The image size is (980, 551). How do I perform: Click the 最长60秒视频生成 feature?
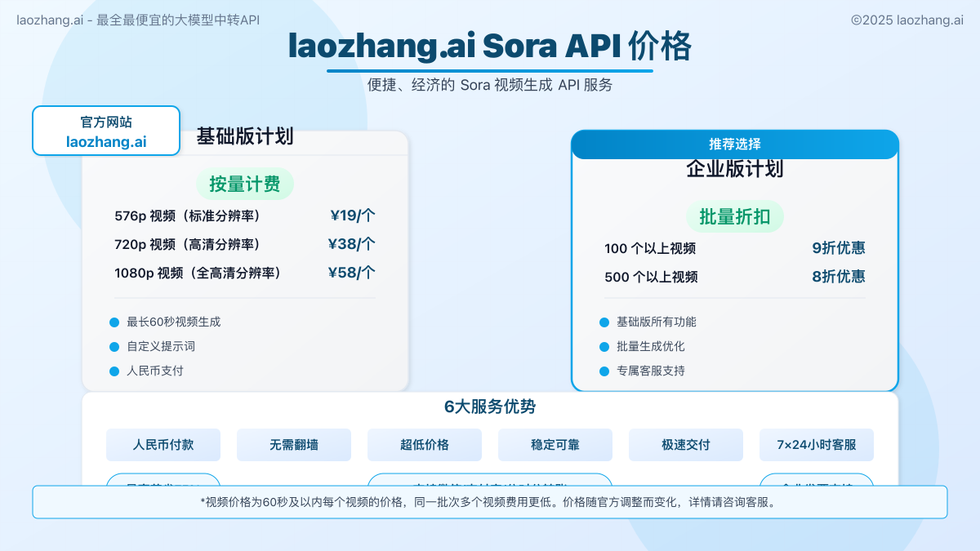[x=173, y=322]
